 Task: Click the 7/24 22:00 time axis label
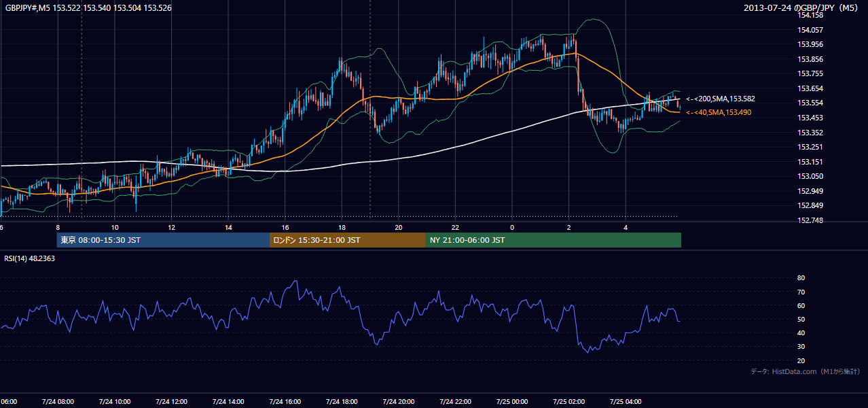455,401
